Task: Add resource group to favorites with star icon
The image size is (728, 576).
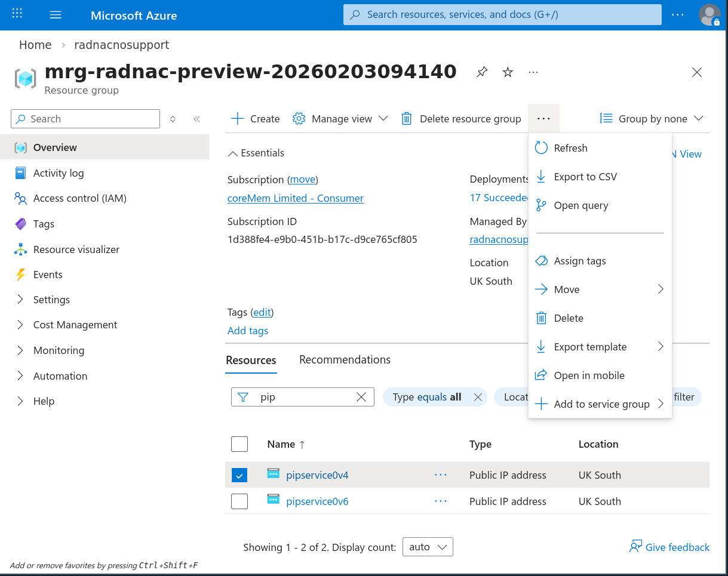Action: coord(508,72)
